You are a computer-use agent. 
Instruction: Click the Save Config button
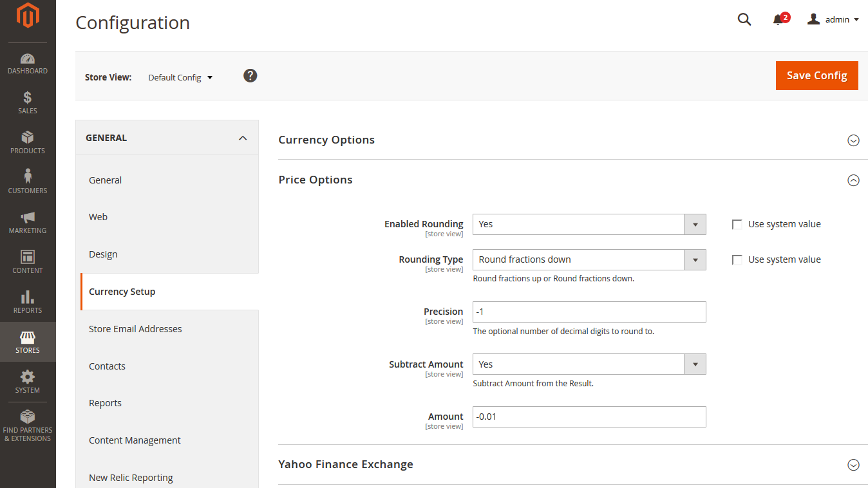coord(816,75)
